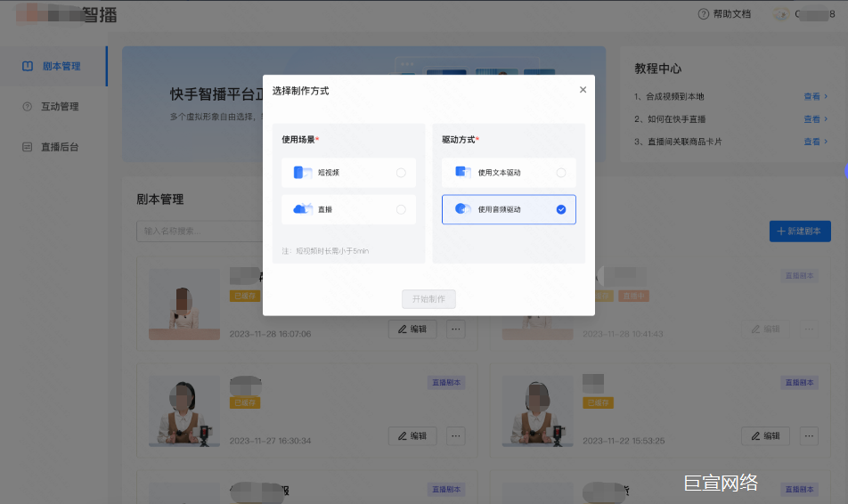Click the 直播后台 list icon

(x=27, y=147)
